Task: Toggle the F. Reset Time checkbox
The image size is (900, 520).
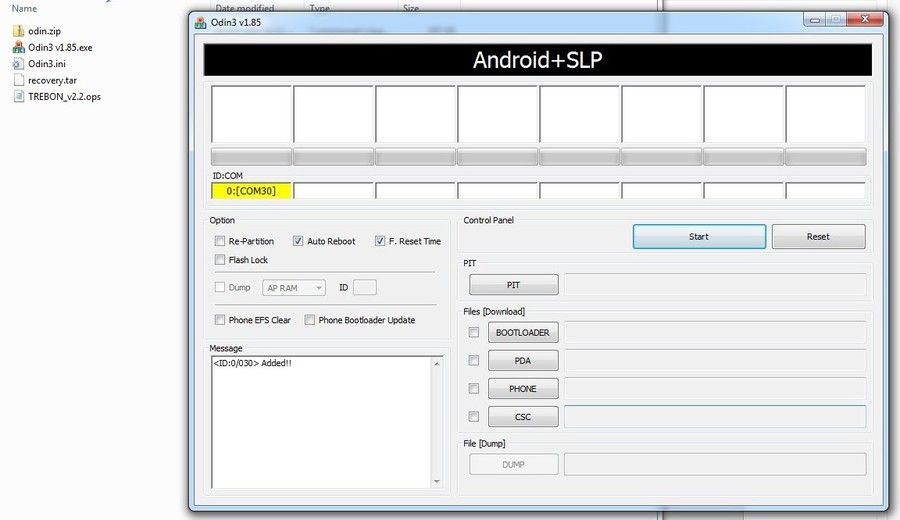Action: pos(379,241)
